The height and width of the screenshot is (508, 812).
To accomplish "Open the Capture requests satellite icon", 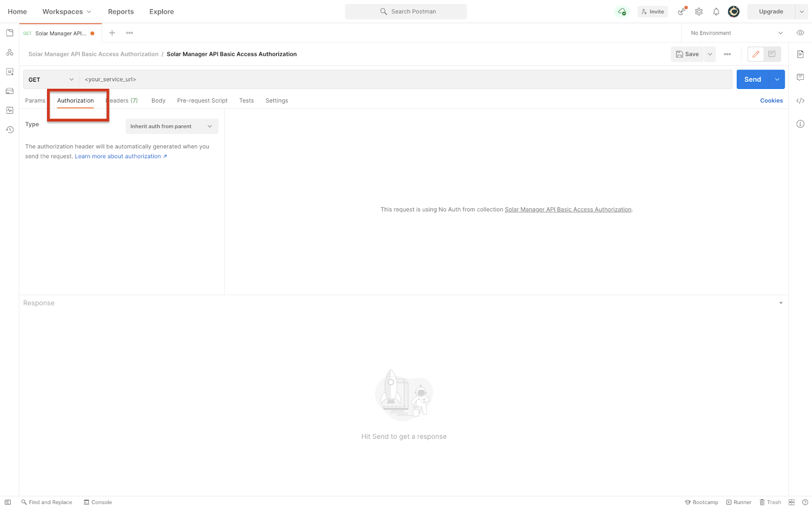I will [x=682, y=11].
